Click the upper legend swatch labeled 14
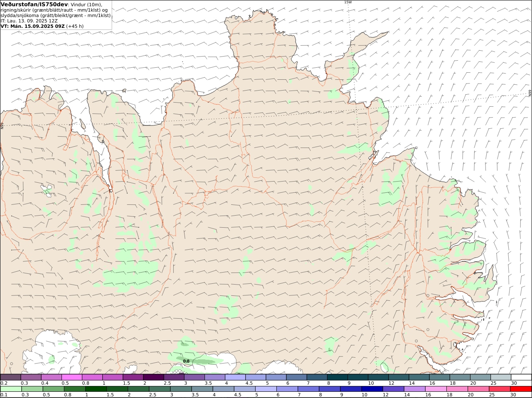This screenshot has width=532, height=398. point(419,377)
